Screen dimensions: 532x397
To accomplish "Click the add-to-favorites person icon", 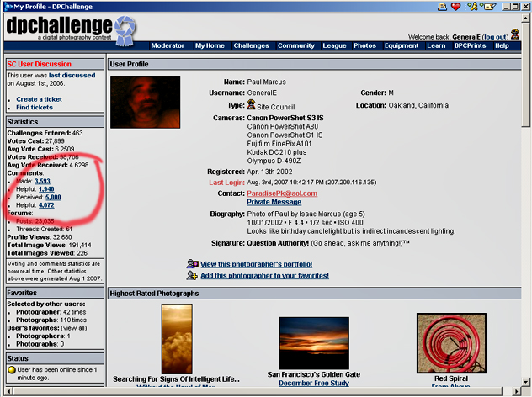I will tap(192, 275).
